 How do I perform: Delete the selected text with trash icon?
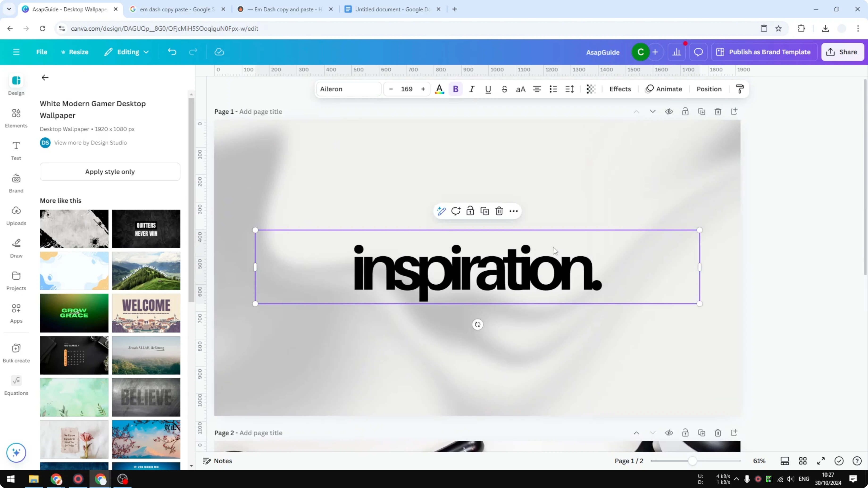click(x=499, y=211)
